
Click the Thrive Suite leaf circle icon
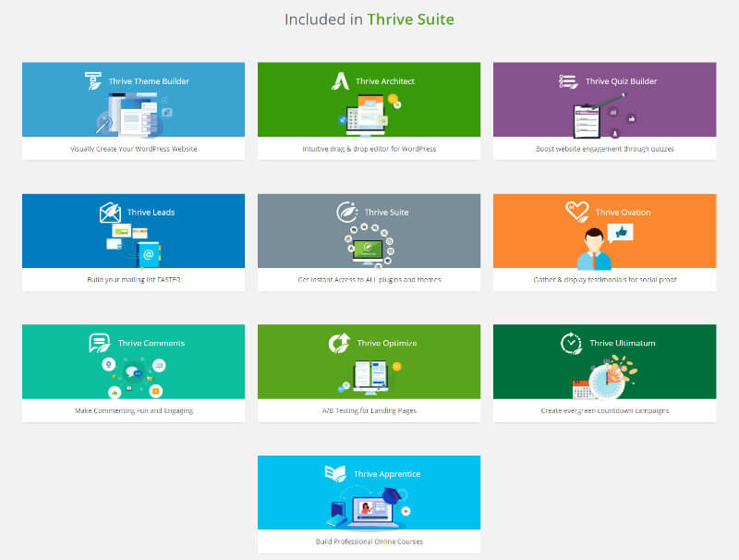tap(347, 213)
